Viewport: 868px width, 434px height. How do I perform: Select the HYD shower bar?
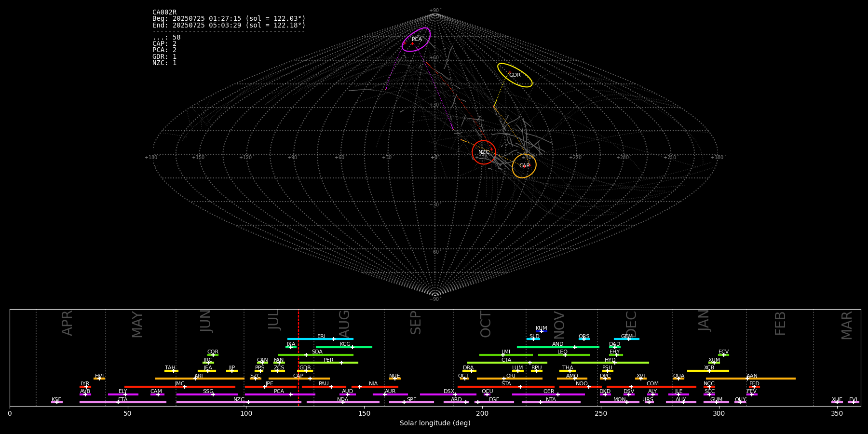tap(610, 363)
